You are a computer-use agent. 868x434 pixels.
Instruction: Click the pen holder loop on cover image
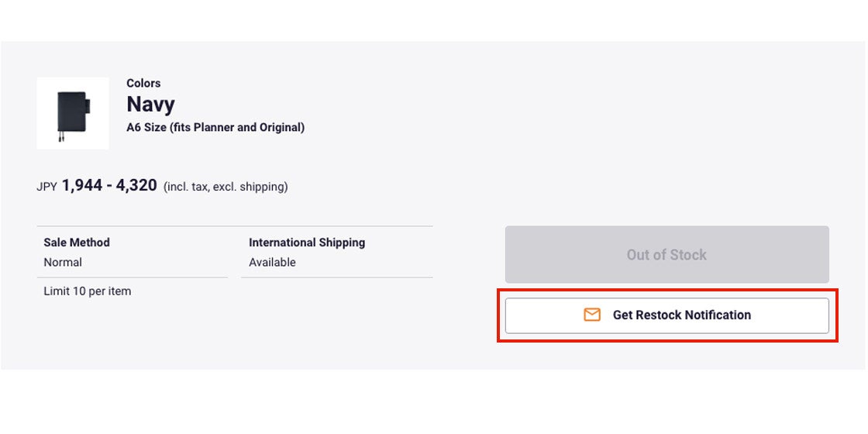tap(88, 105)
